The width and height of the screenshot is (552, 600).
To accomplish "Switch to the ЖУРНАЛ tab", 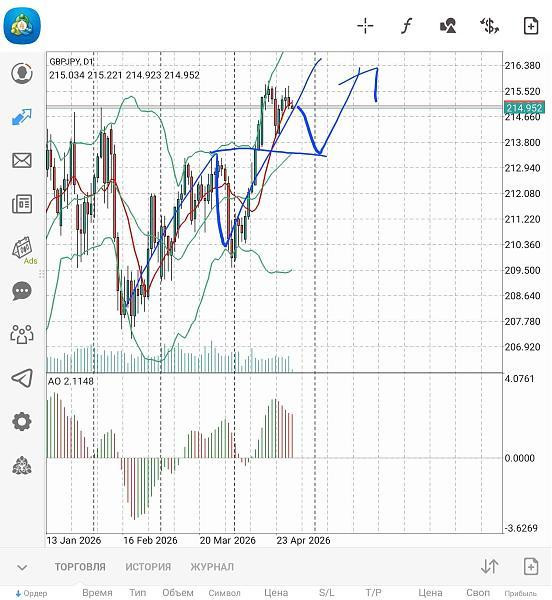I will pyautogui.click(x=212, y=567).
